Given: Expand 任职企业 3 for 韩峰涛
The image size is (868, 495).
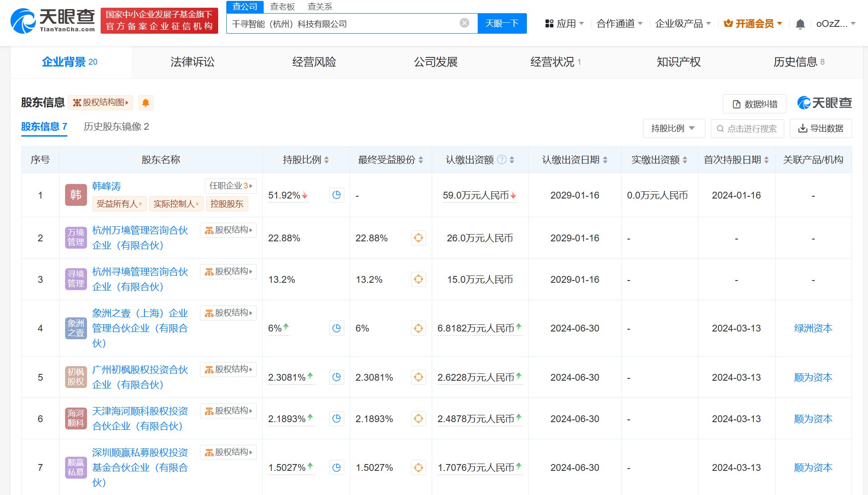Looking at the screenshot, I should pos(231,186).
